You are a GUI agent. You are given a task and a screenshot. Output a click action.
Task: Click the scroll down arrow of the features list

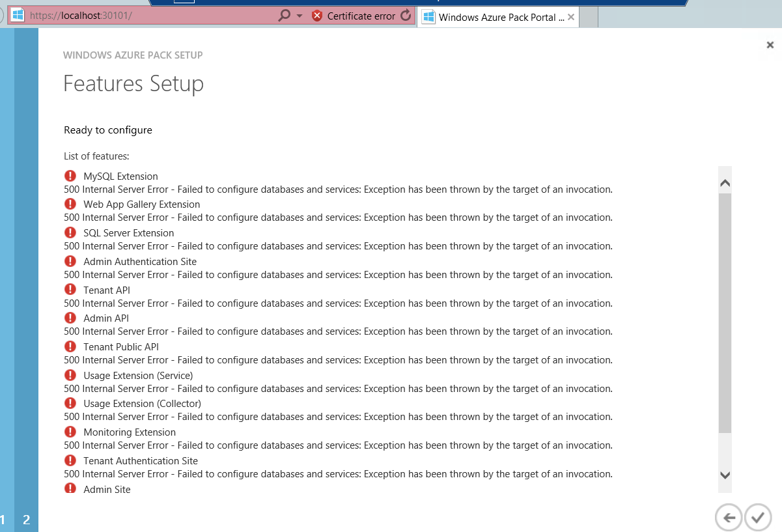(x=725, y=475)
